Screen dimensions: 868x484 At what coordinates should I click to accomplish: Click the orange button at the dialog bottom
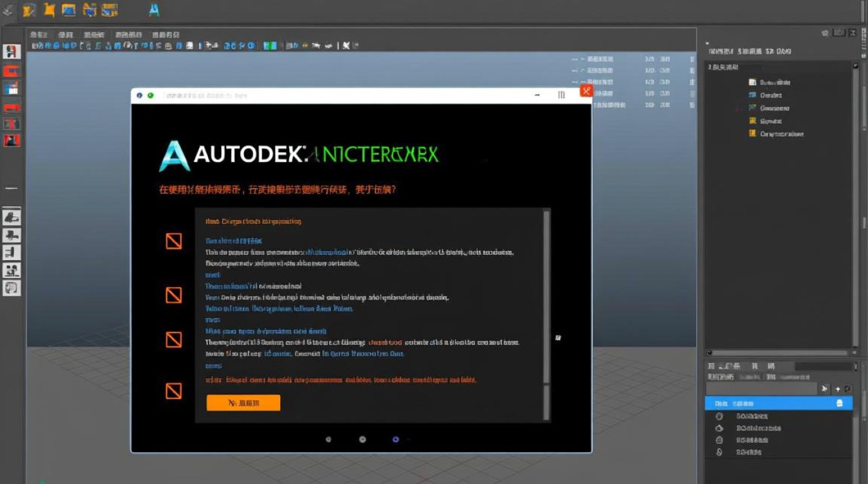click(x=243, y=403)
